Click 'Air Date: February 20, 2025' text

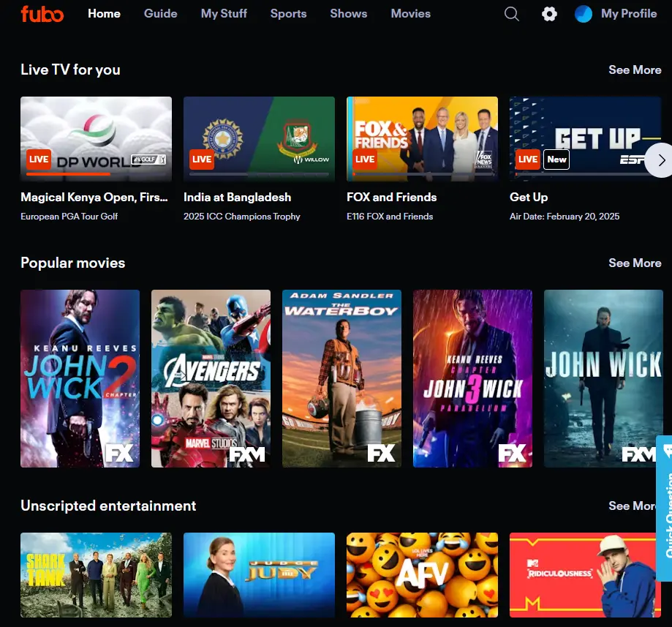(565, 217)
